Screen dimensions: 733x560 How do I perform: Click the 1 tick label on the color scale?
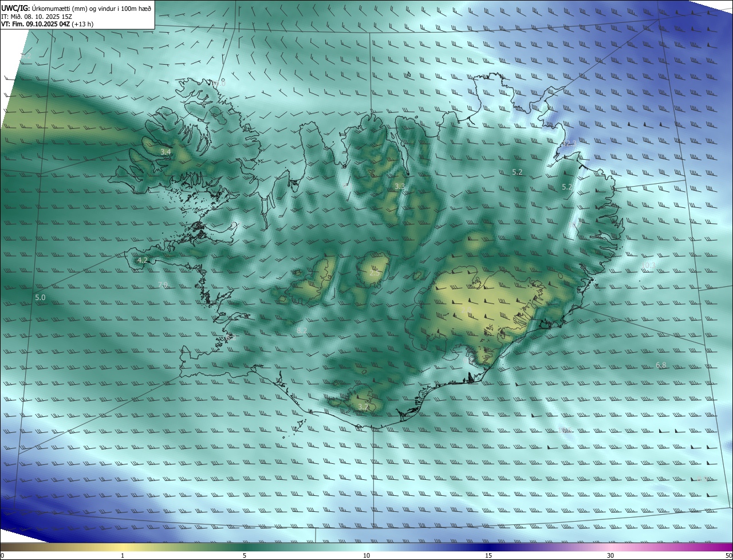coord(123,555)
